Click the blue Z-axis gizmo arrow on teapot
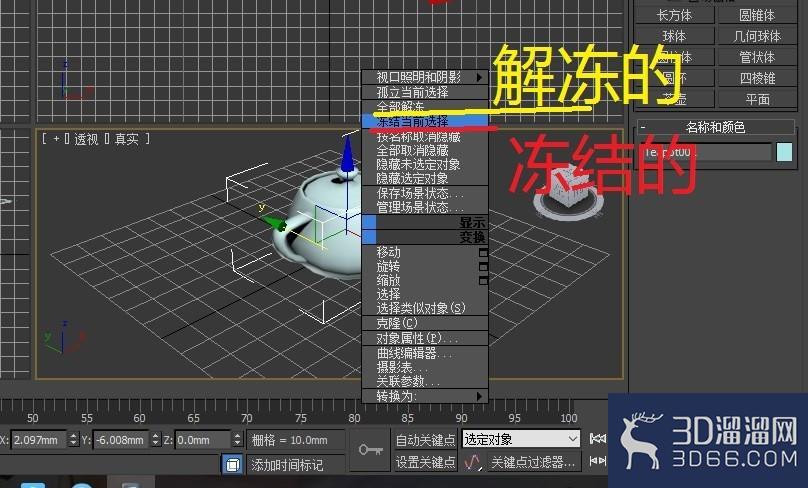This screenshot has height=488, width=808. point(348,154)
